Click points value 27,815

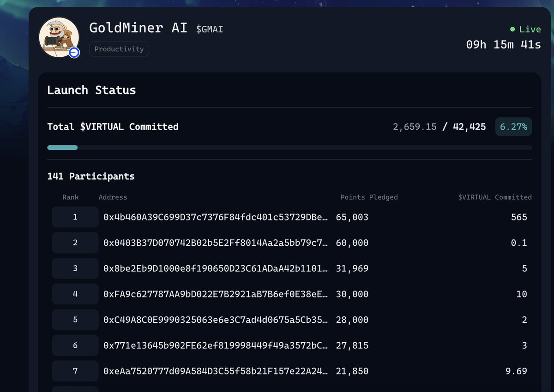click(352, 345)
